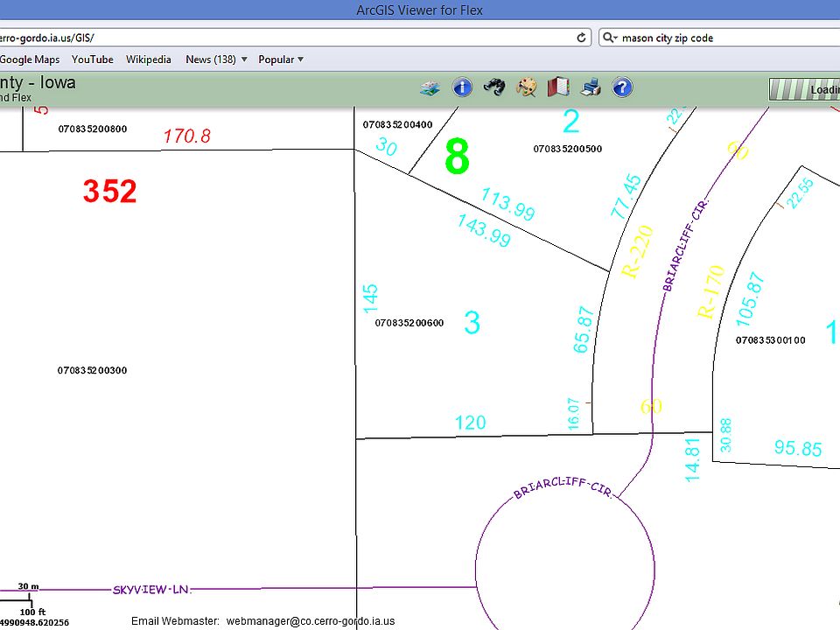Image resolution: width=840 pixels, height=630 pixels.
Task: Click parcel number 0708352005 00
Action: (567, 149)
